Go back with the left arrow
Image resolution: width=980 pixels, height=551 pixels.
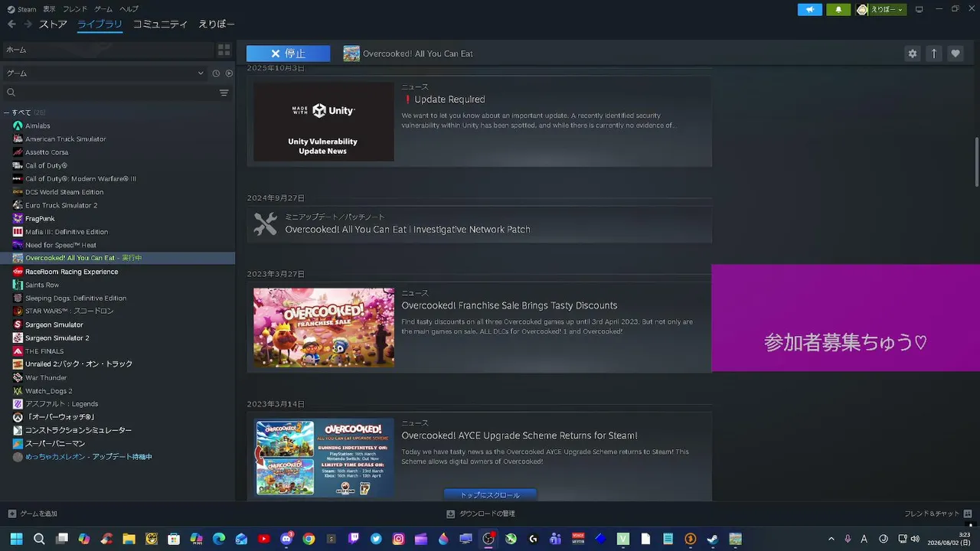click(x=11, y=24)
